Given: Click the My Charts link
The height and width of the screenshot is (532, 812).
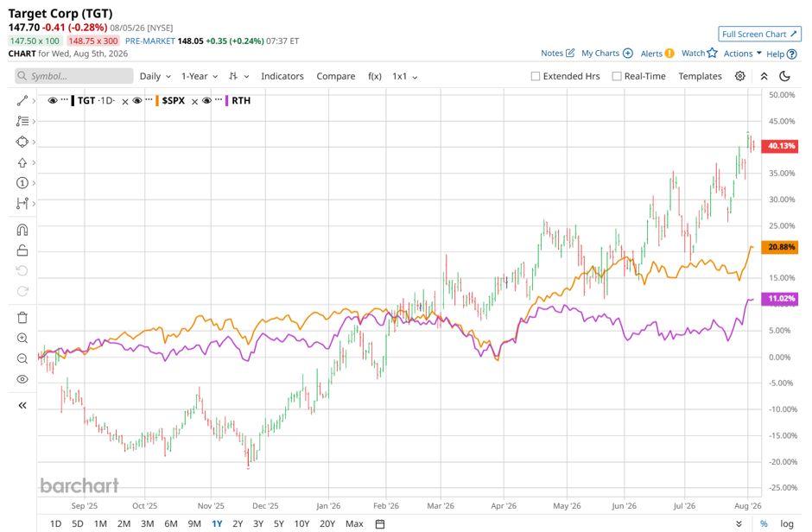Looking at the screenshot, I should (x=600, y=54).
